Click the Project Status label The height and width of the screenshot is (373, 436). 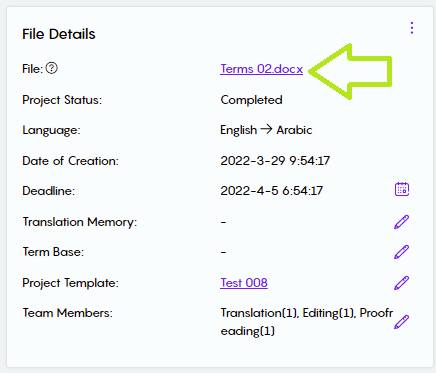point(62,100)
